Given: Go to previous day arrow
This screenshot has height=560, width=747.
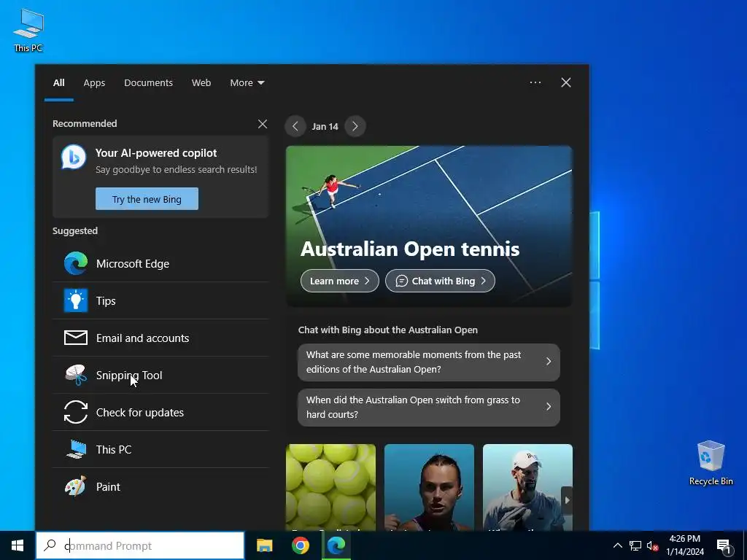Looking at the screenshot, I should (x=295, y=126).
